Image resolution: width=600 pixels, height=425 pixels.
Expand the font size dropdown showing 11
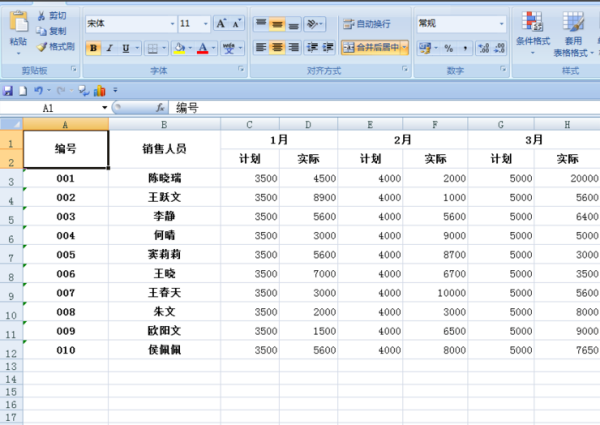tap(205, 22)
